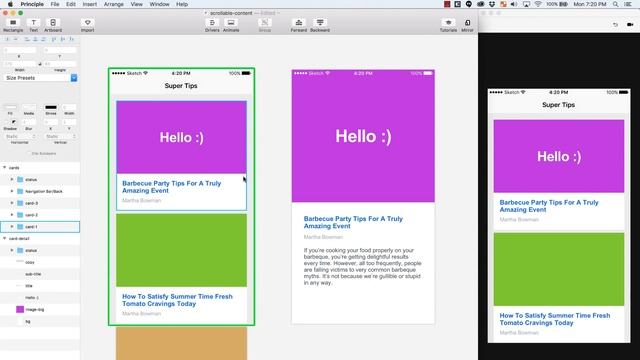The image size is (640, 360).
Task: Select the sub-title layer in card-detail
Action: (x=40, y=274)
